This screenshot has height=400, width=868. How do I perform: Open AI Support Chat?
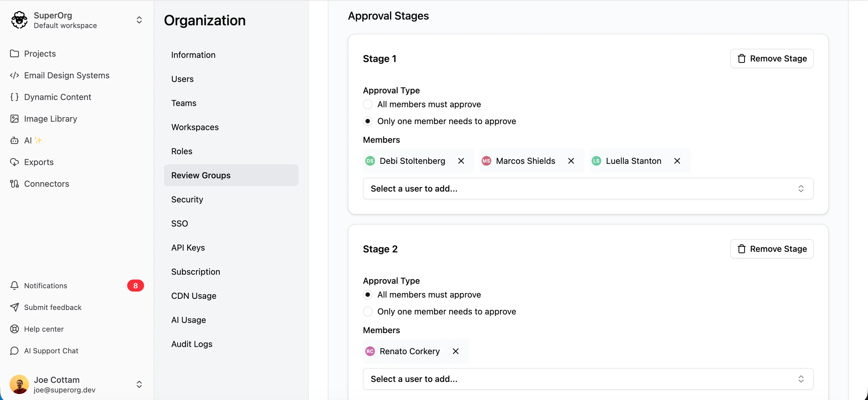tap(51, 351)
